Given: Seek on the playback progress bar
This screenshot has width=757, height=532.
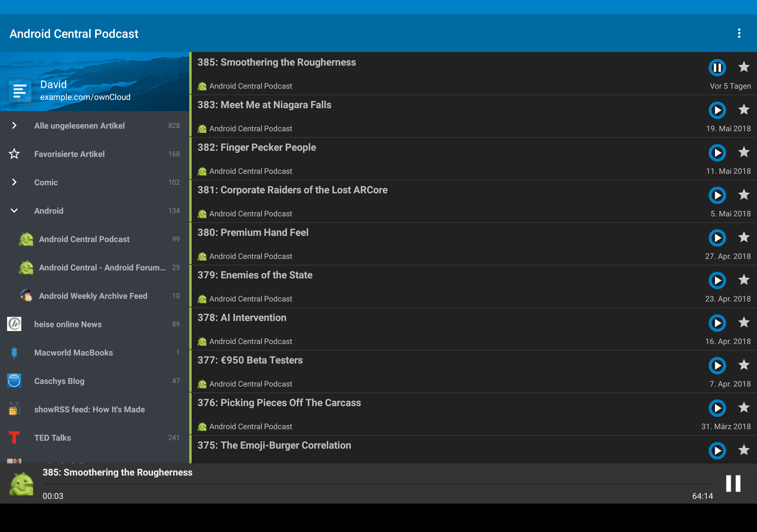Looking at the screenshot, I should [378, 484].
